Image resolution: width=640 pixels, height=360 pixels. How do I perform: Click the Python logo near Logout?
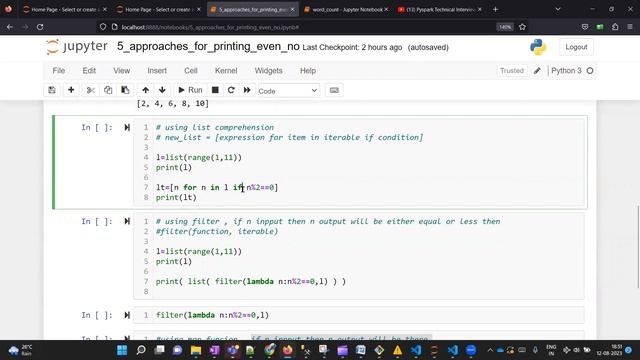(x=538, y=47)
